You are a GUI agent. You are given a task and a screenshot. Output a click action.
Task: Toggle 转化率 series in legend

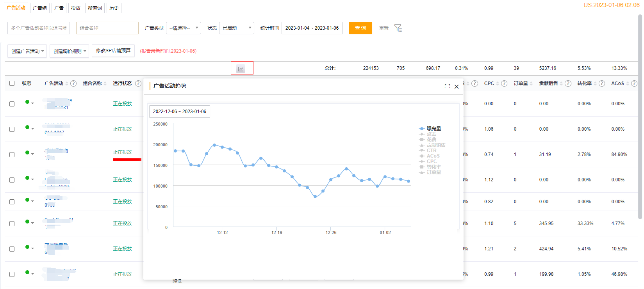[430, 167]
